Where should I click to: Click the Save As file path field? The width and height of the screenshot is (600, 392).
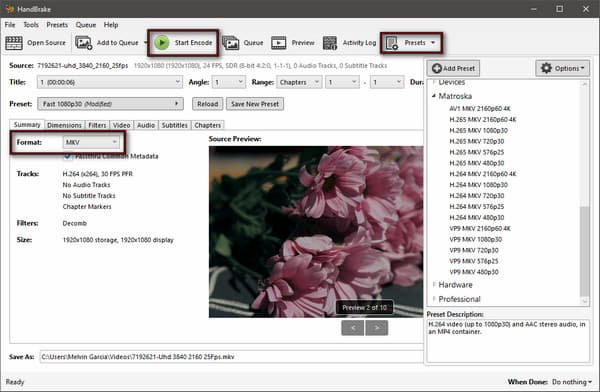point(232,357)
